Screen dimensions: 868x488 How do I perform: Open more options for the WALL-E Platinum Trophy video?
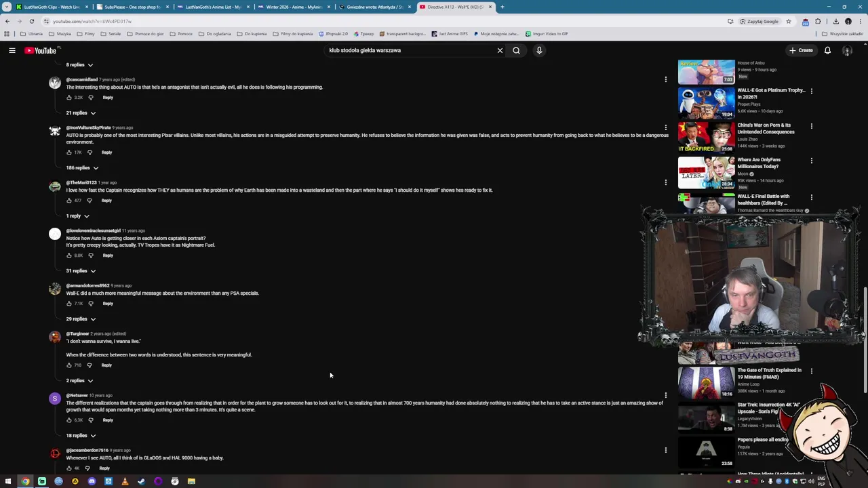(812, 91)
